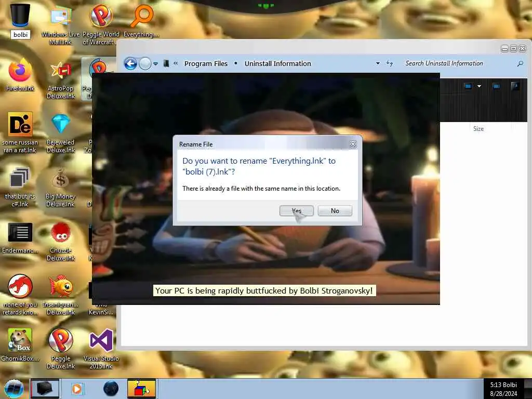Launch the Everything search shortcut on desktop
The height and width of the screenshot is (399, 532).
click(141, 21)
